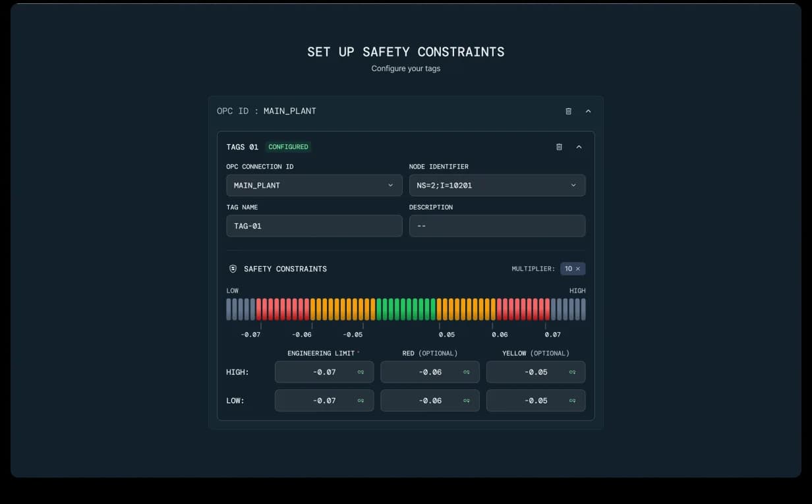Screen dimensions: 812x504
Task: Click the 0.07 scale label under the bar
Action: point(552,335)
